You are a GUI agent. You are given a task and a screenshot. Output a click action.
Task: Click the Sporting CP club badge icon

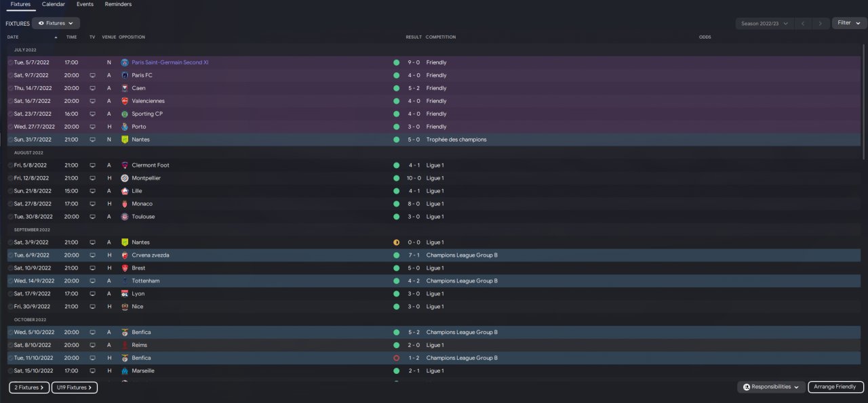pyautogui.click(x=125, y=114)
